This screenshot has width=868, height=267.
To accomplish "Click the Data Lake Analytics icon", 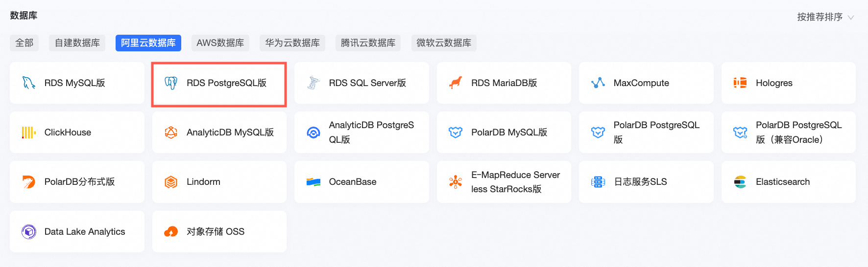I will pos(29,232).
